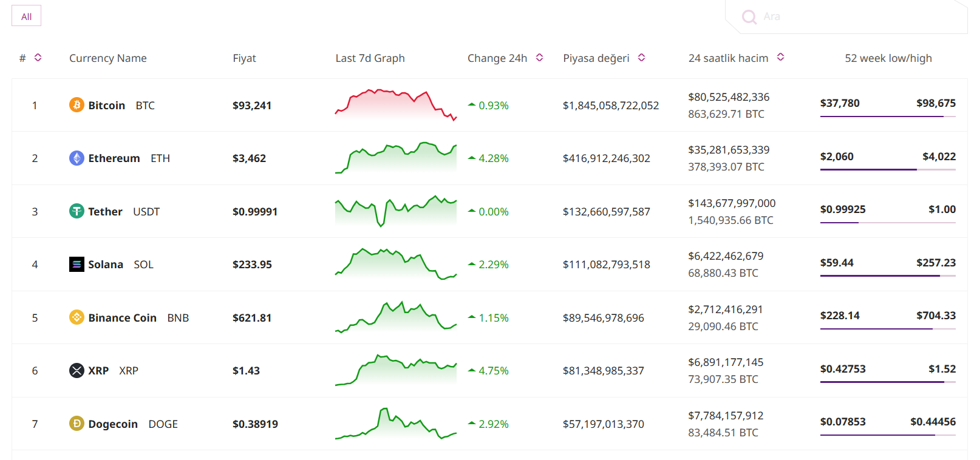This screenshot has height=460, width=980.
Task: Open Bitcoin's red 7d graph thumbnail
Action: point(396,105)
